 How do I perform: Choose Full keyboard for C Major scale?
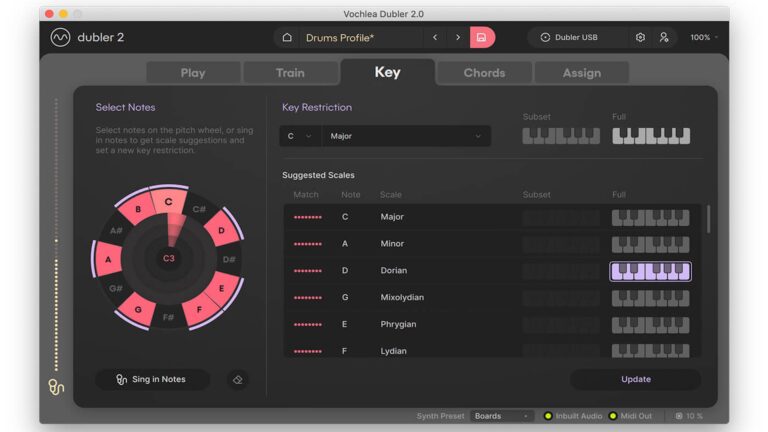[650, 217]
